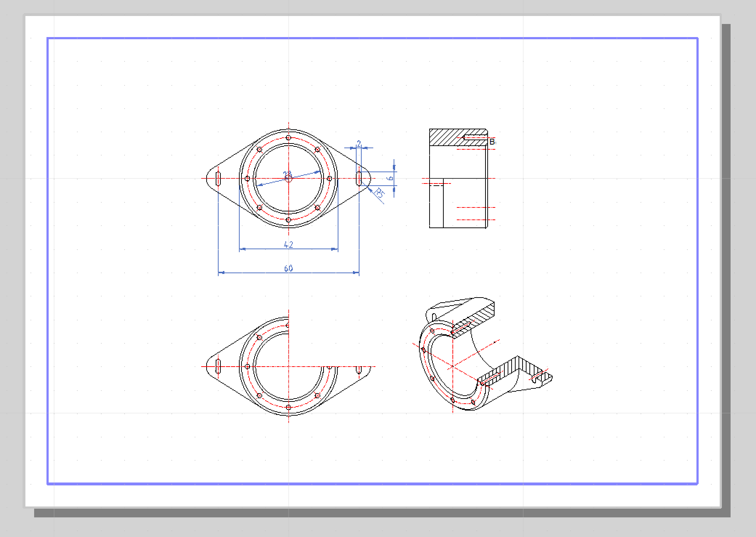The image size is (756, 537).
Task: Click the 60 dimension's left arrowhead
Action: tap(221, 272)
